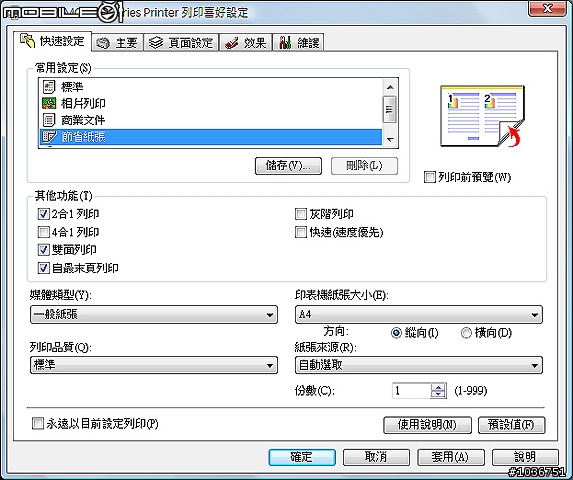Enable the 4合1 列印 checkbox
The width and height of the screenshot is (573, 480).
(43, 232)
